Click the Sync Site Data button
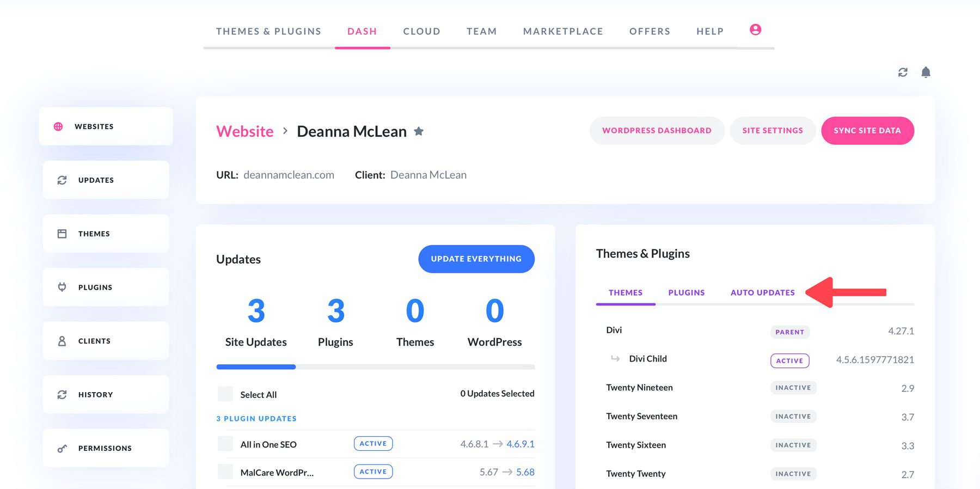 pyautogui.click(x=867, y=131)
